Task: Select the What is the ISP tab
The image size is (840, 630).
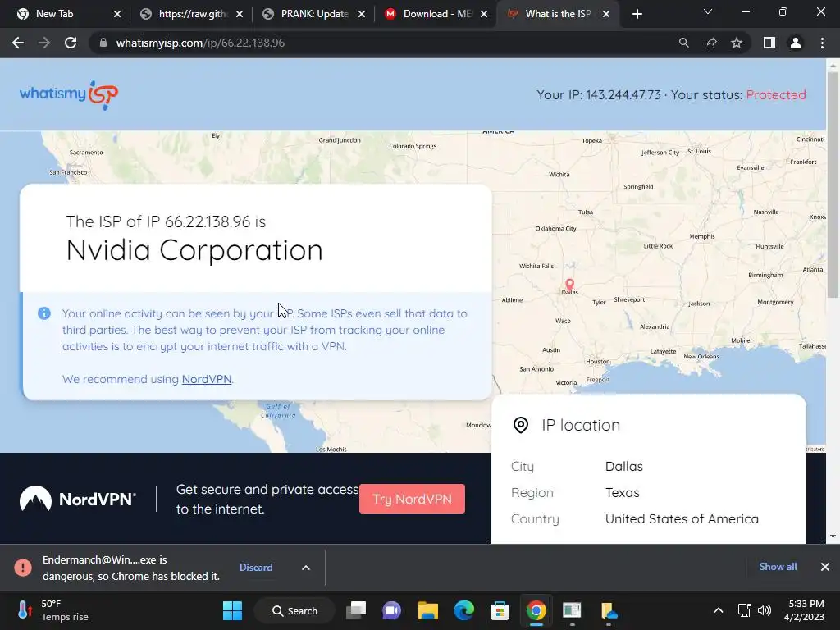Action: pos(558,14)
